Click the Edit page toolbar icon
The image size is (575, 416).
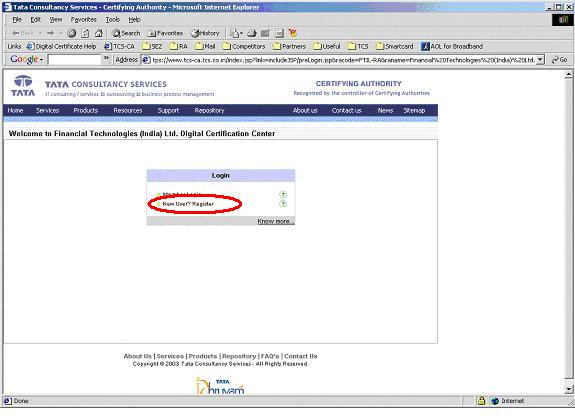265,33
